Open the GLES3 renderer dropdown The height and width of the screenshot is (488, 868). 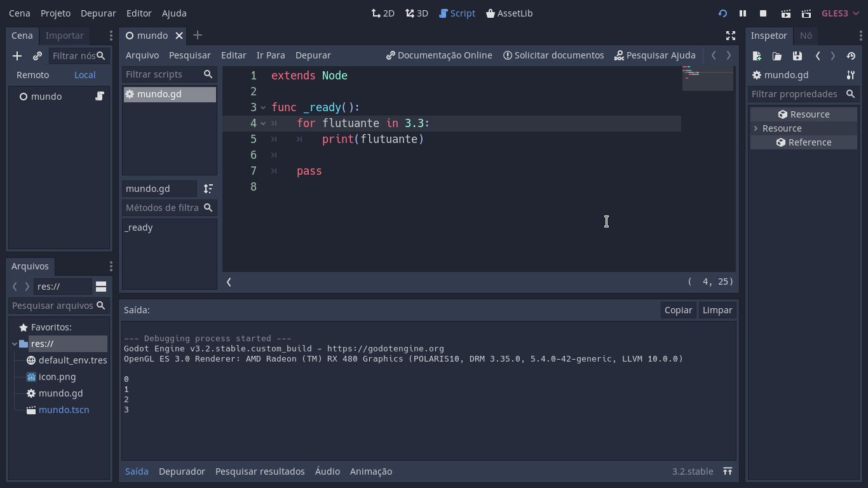pos(840,13)
